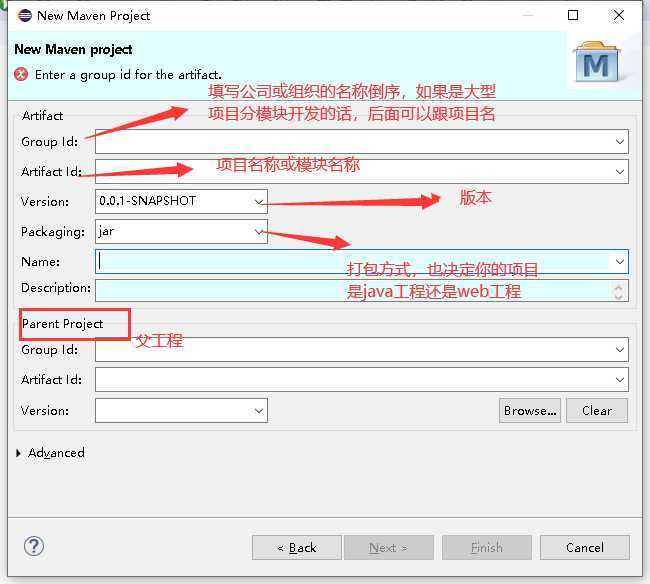Open the Packaging jar dropdown
The height and width of the screenshot is (584, 650).
(259, 232)
